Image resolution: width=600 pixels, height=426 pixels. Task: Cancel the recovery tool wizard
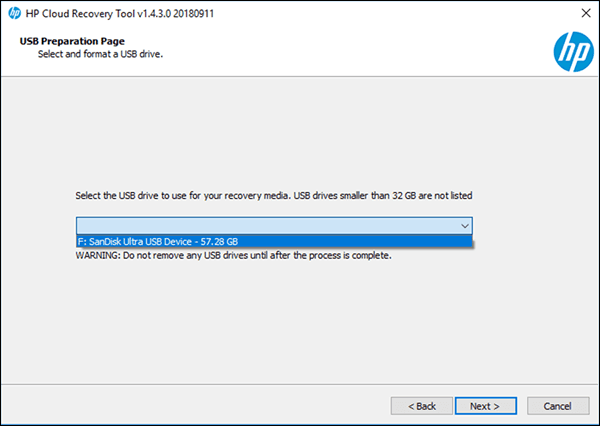click(557, 406)
